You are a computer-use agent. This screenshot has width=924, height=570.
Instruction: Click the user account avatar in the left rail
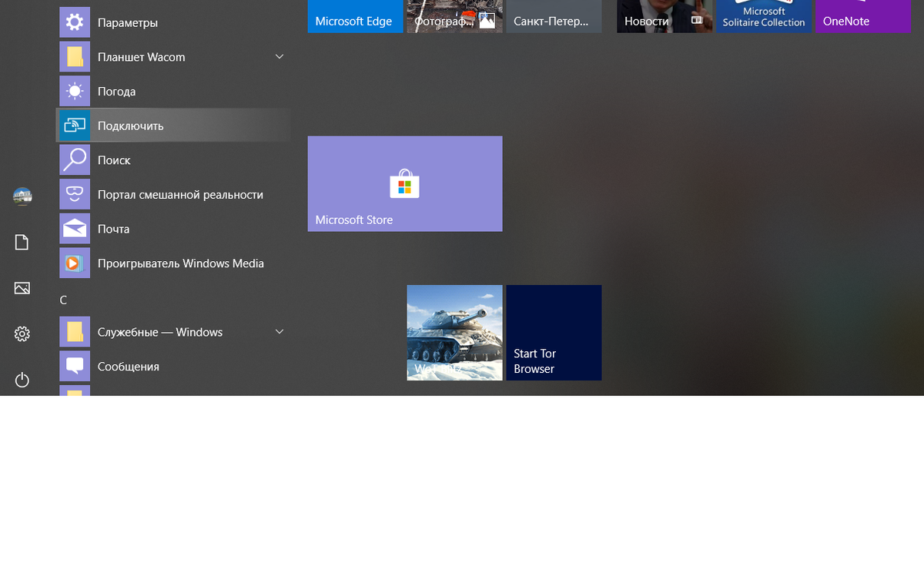pos(22,196)
